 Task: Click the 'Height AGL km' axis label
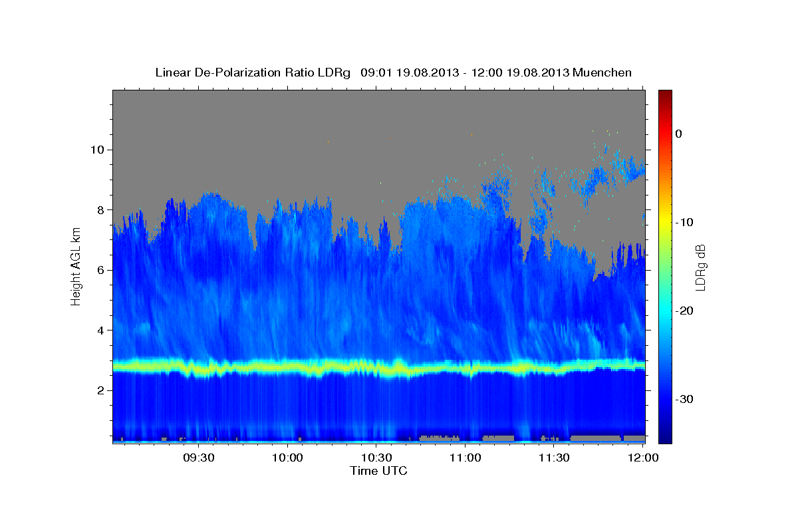[x=76, y=265]
